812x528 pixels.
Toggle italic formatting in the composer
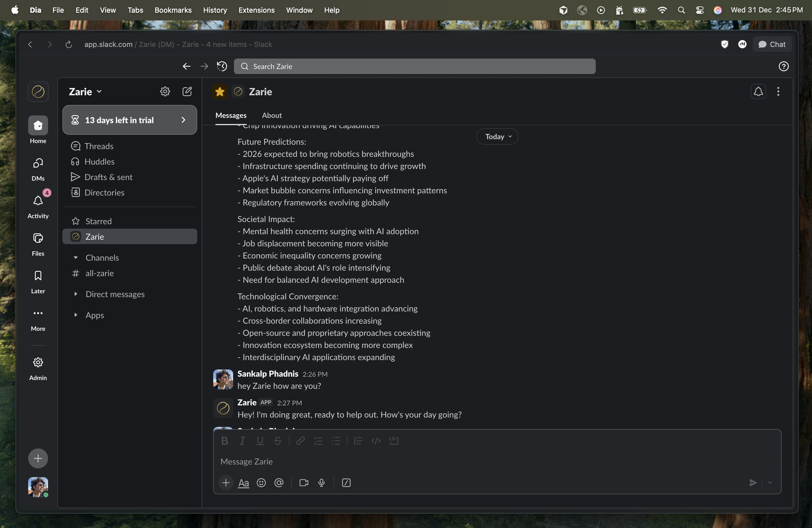(242, 440)
